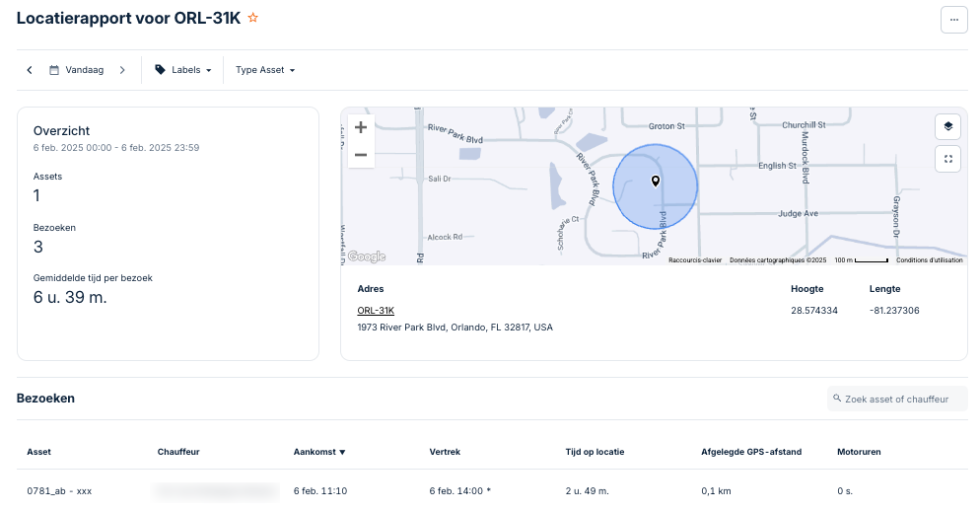Click the tag icon beside Labels
Screen dimensions: 980x512
coord(160,70)
